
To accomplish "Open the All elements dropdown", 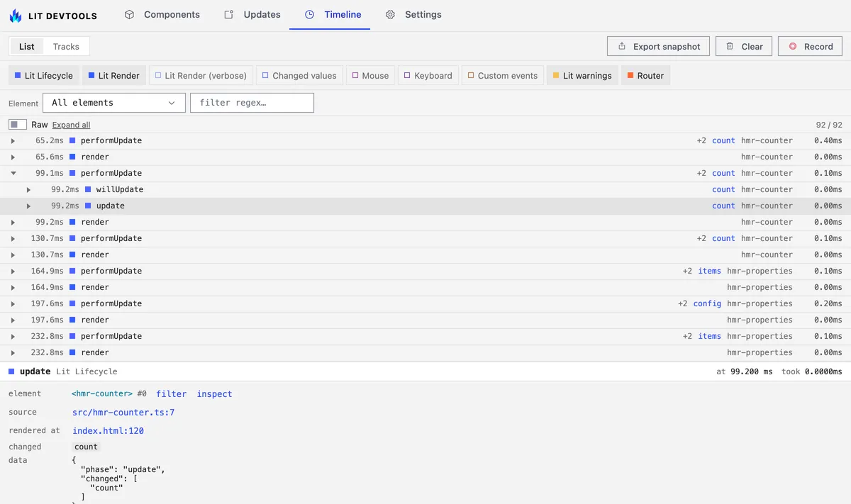I will [114, 103].
